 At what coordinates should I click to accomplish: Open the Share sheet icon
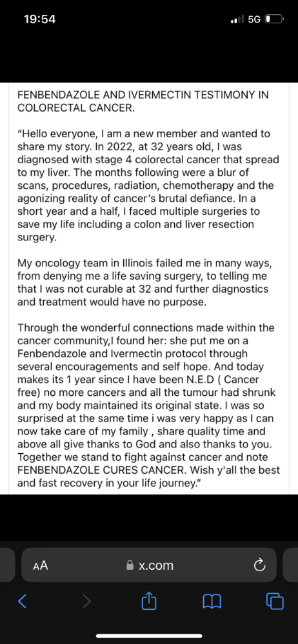point(149,600)
